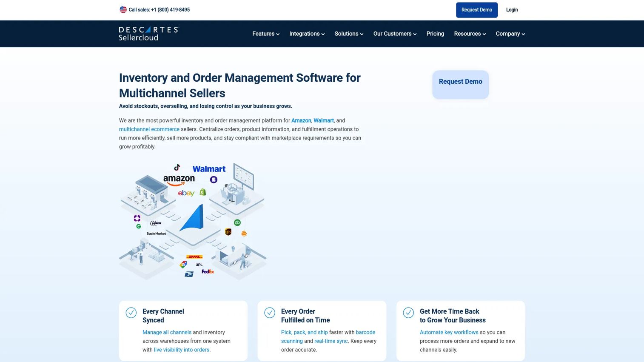Click the checkmark icon beside Every Order Fulfilled
Image resolution: width=644 pixels, height=362 pixels.
coord(270,313)
